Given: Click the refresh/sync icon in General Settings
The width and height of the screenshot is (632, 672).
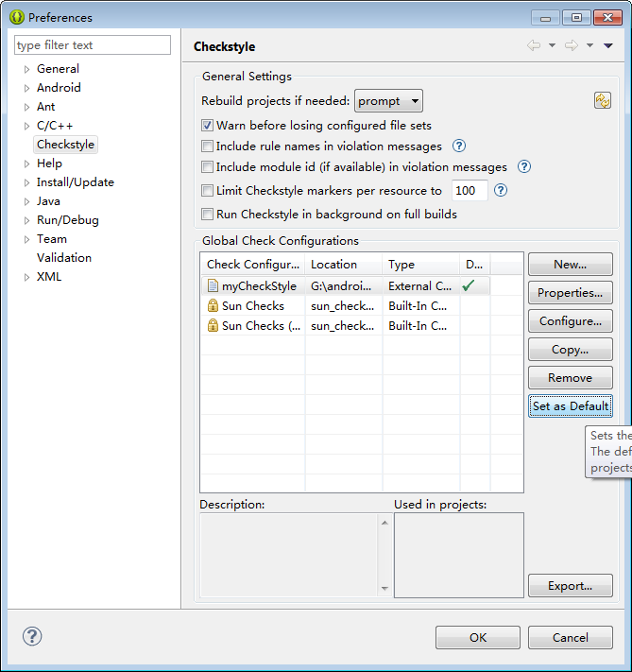Looking at the screenshot, I should click(x=603, y=101).
